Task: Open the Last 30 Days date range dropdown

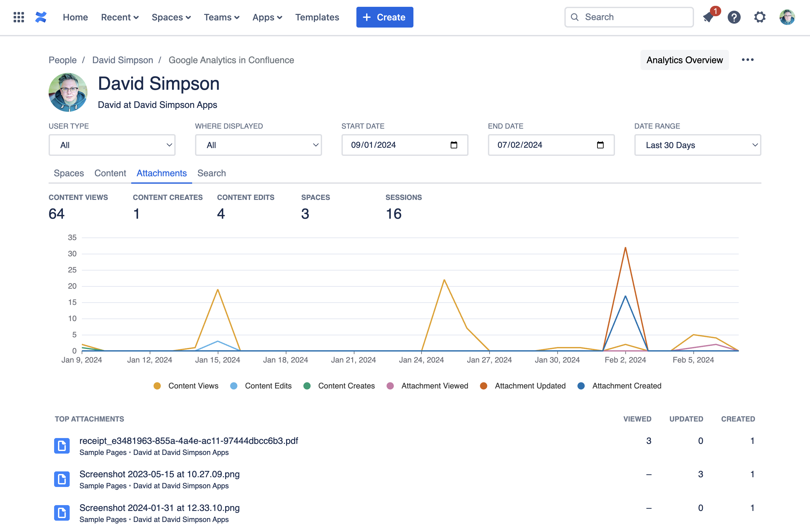Action: 697,145
